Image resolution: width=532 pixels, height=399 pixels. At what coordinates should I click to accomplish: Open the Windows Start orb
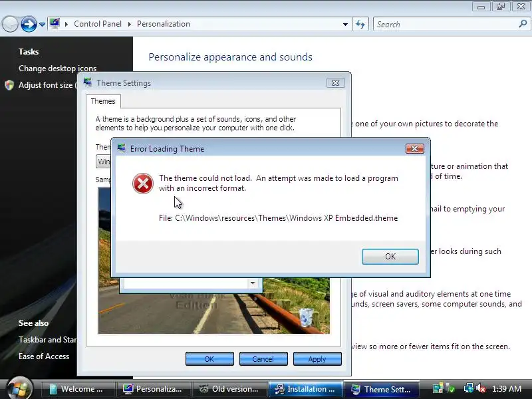(19, 388)
